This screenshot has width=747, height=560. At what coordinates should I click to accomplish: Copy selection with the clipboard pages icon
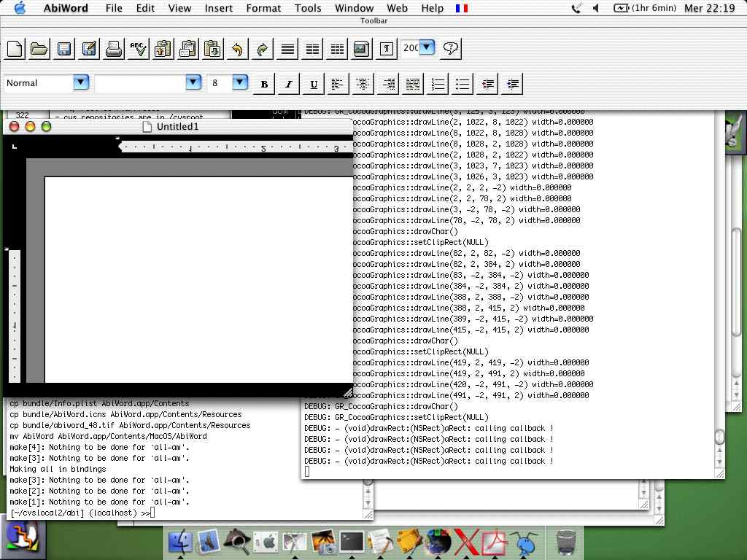[187, 49]
